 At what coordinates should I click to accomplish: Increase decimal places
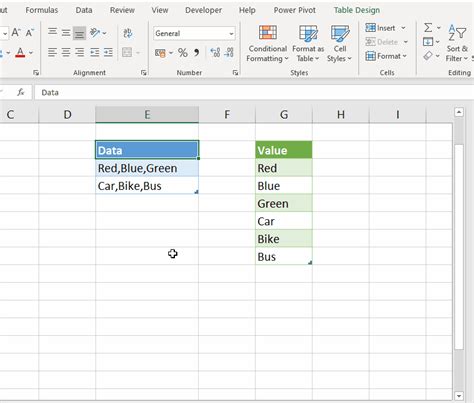pos(215,52)
